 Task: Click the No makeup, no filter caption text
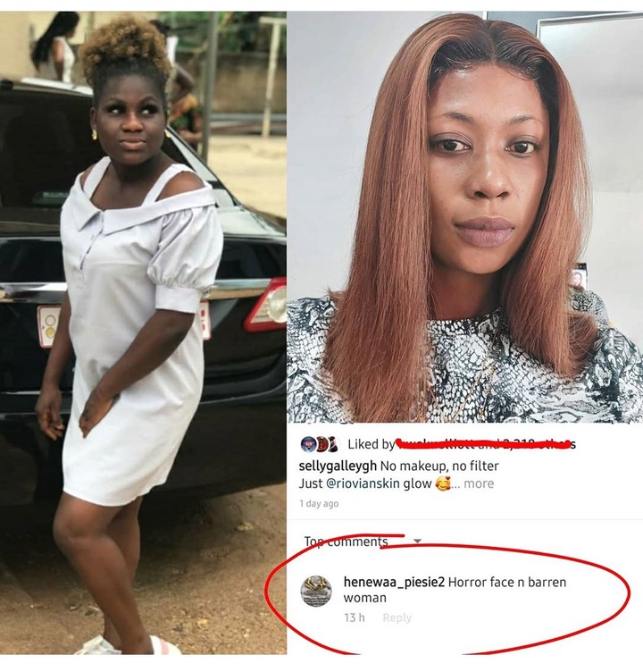click(439, 466)
